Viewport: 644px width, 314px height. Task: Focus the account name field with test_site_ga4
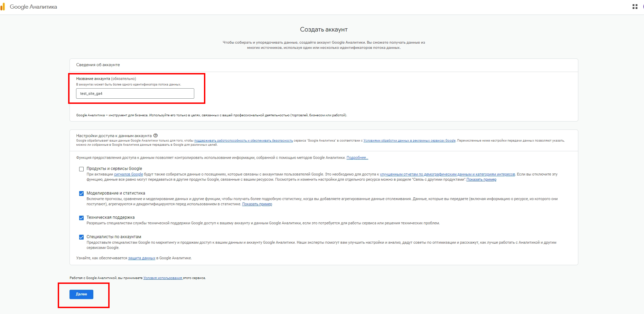tap(135, 93)
